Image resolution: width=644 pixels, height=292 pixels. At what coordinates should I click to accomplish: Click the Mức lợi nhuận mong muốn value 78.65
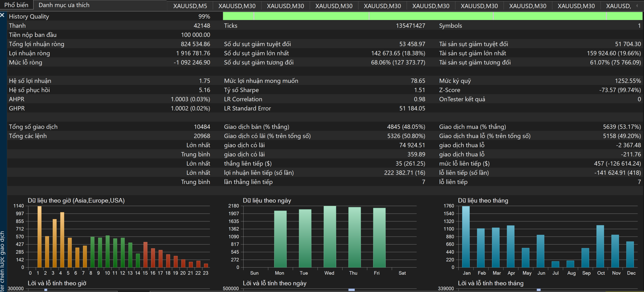pos(418,81)
